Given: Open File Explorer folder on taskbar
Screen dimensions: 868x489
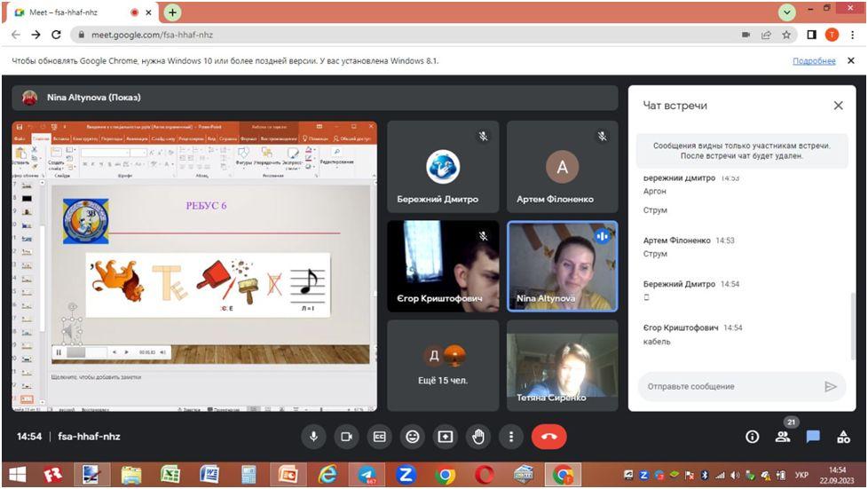Looking at the screenshot, I should click(131, 475).
